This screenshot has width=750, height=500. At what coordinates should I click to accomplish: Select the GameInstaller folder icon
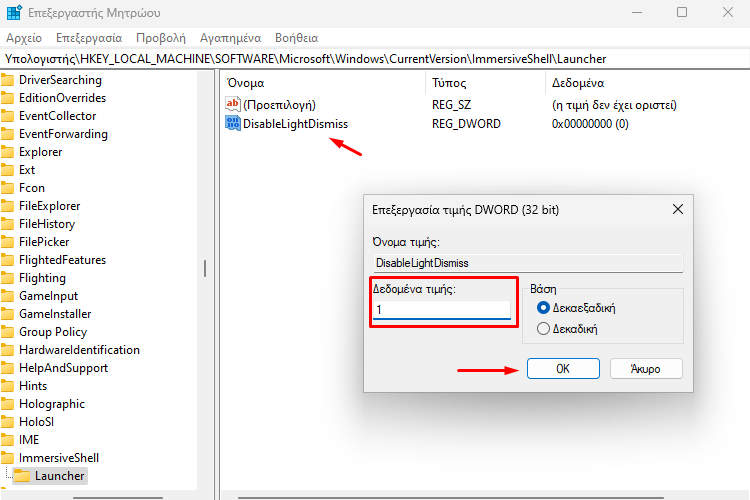click(x=7, y=314)
